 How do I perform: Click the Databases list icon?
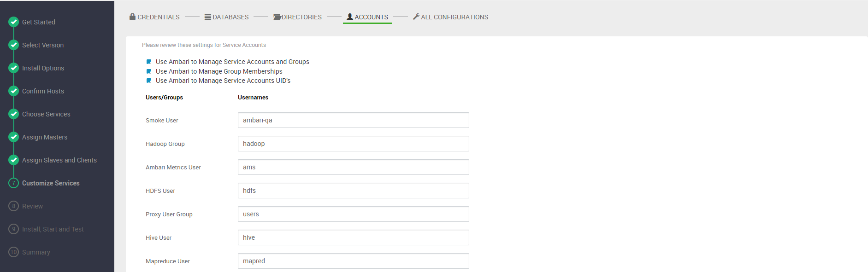click(x=208, y=17)
